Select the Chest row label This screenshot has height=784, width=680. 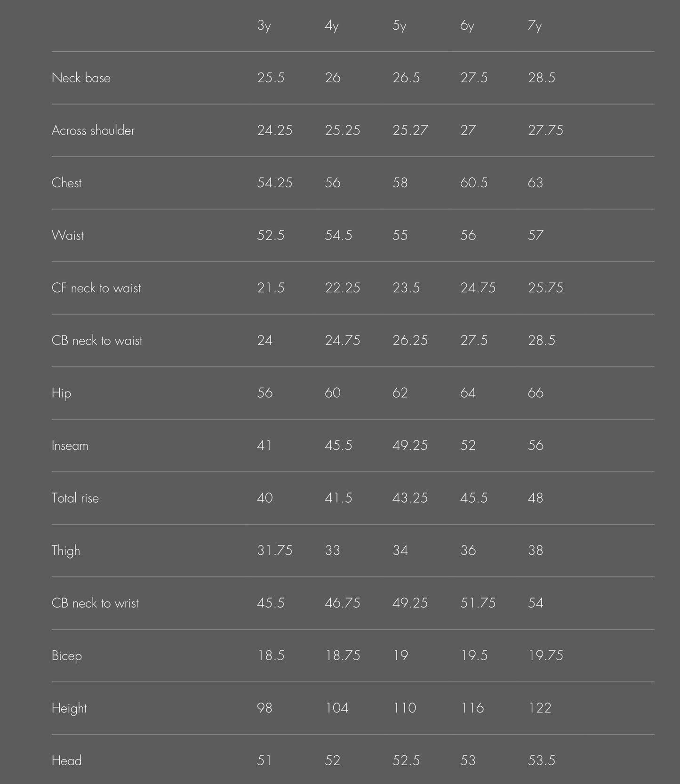pos(66,183)
